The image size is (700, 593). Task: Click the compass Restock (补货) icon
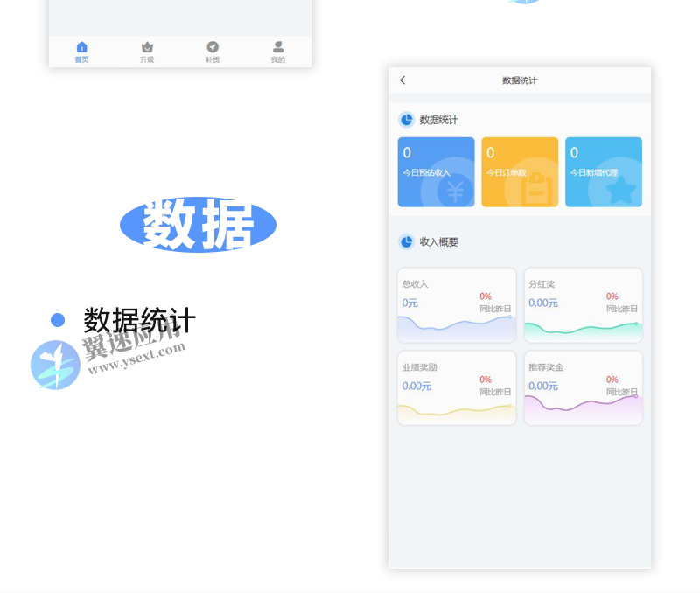[212, 48]
